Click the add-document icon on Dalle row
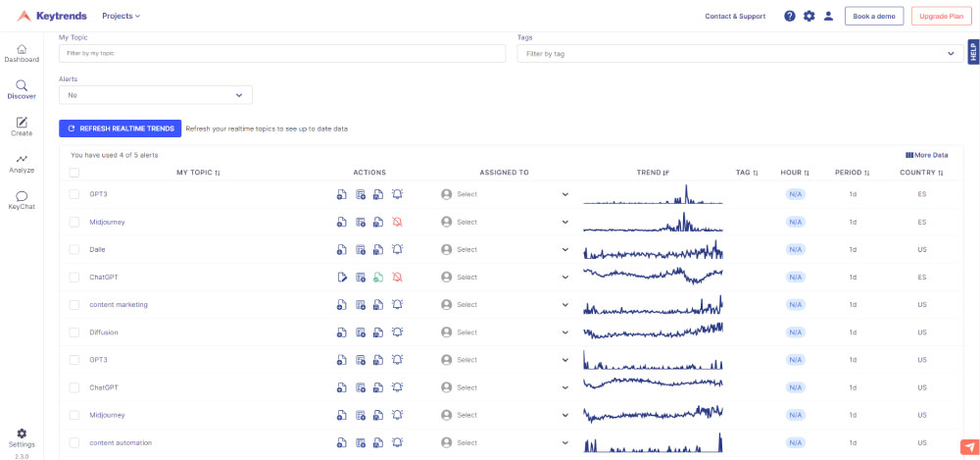The image size is (980, 460). (x=341, y=249)
